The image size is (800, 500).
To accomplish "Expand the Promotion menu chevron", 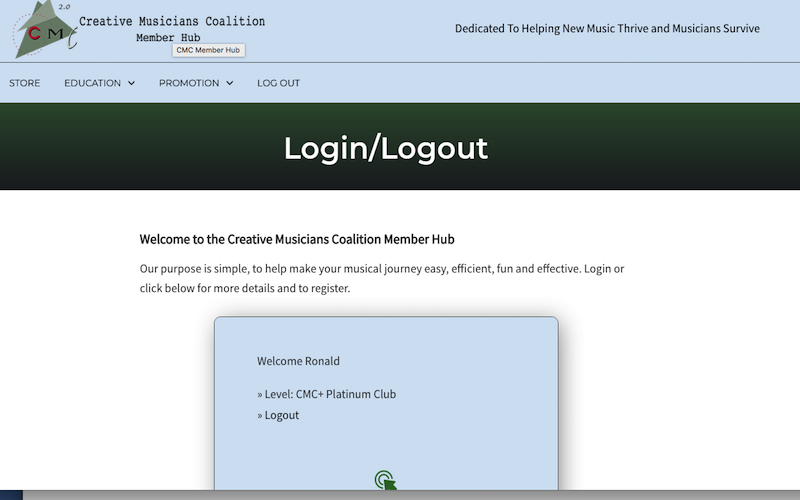I will (x=230, y=83).
